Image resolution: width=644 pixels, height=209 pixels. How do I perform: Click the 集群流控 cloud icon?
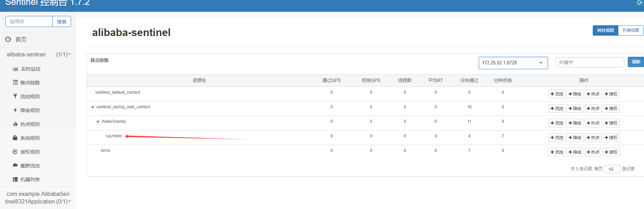(15, 165)
